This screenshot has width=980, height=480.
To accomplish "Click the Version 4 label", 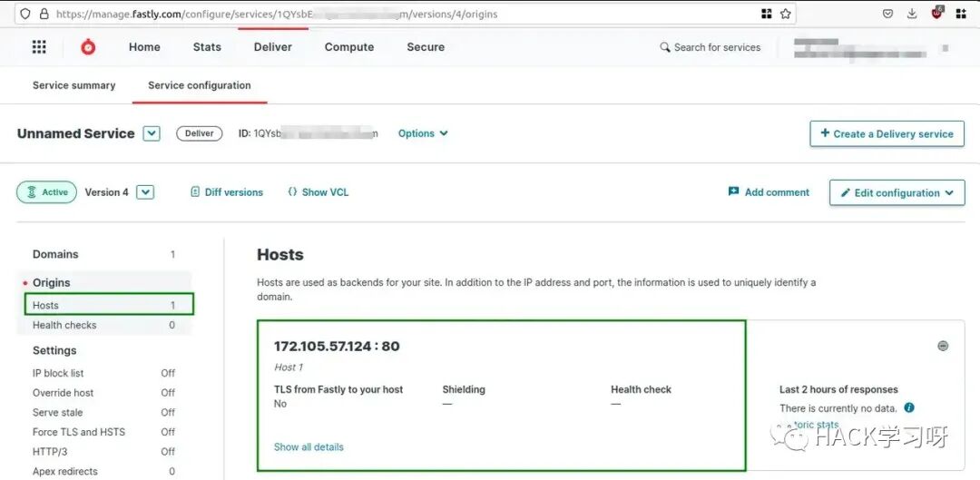I will (107, 192).
